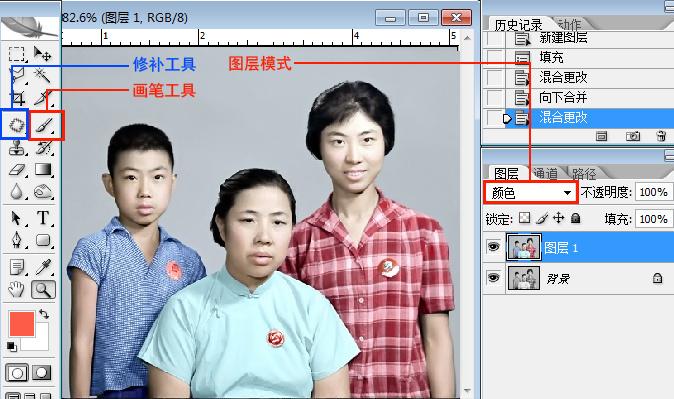Open the foreground red color swatch
Viewport: 674px width, 399px height.
click(x=21, y=324)
